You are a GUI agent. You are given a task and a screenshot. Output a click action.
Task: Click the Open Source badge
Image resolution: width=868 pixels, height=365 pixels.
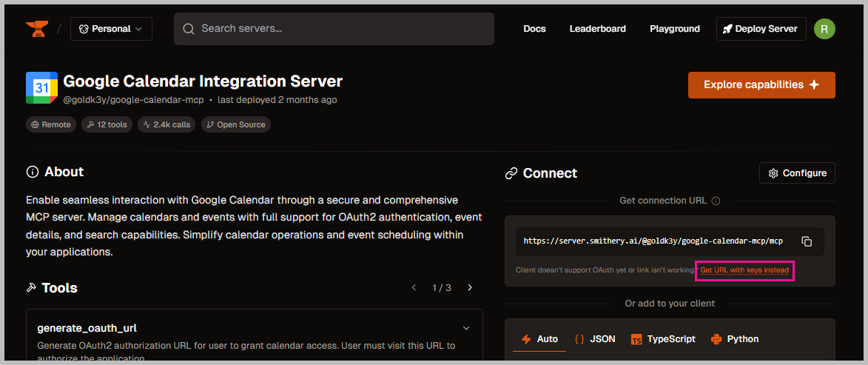pyautogui.click(x=236, y=124)
